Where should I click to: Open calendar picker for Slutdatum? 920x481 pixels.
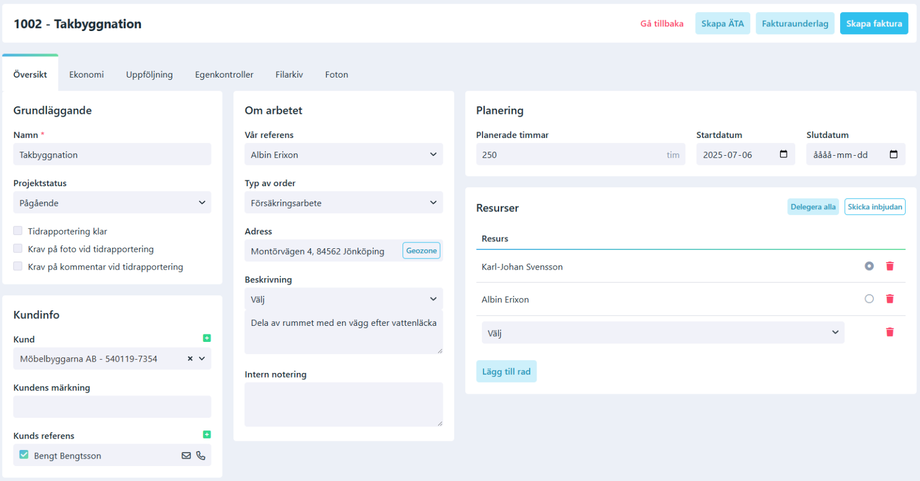tap(894, 155)
